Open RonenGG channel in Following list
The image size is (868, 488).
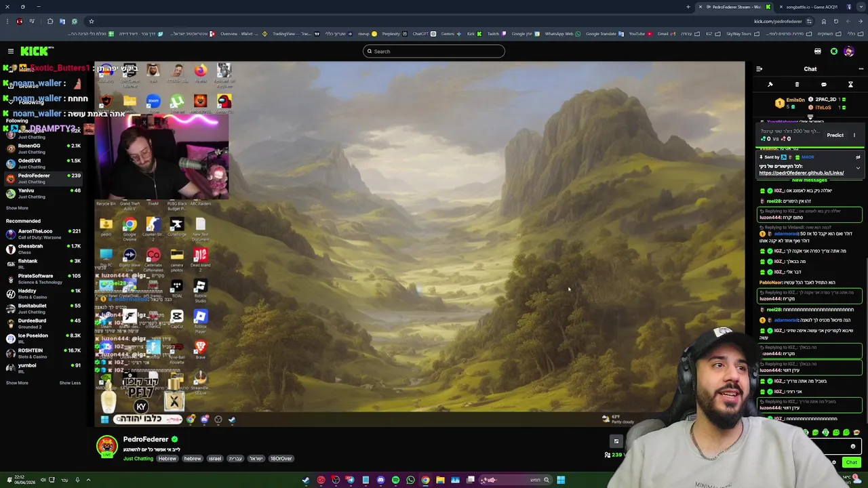tap(42, 148)
